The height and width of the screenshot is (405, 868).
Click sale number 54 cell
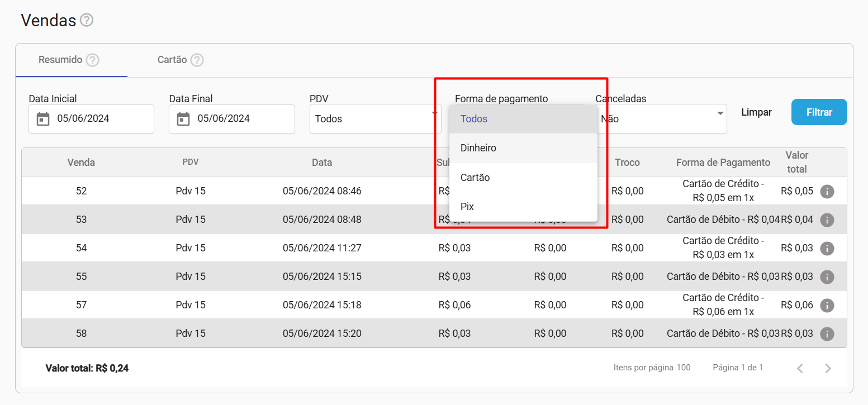(x=81, y=248)
